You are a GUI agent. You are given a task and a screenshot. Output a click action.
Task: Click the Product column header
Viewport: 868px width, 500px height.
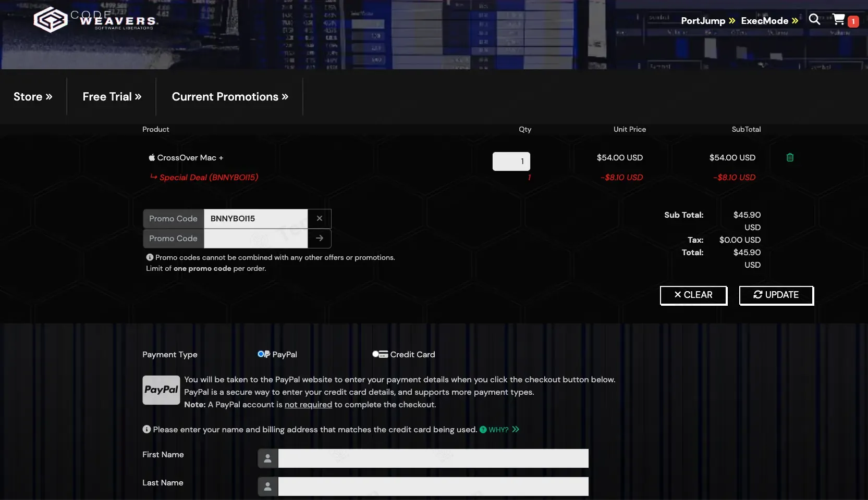point(156,129)
